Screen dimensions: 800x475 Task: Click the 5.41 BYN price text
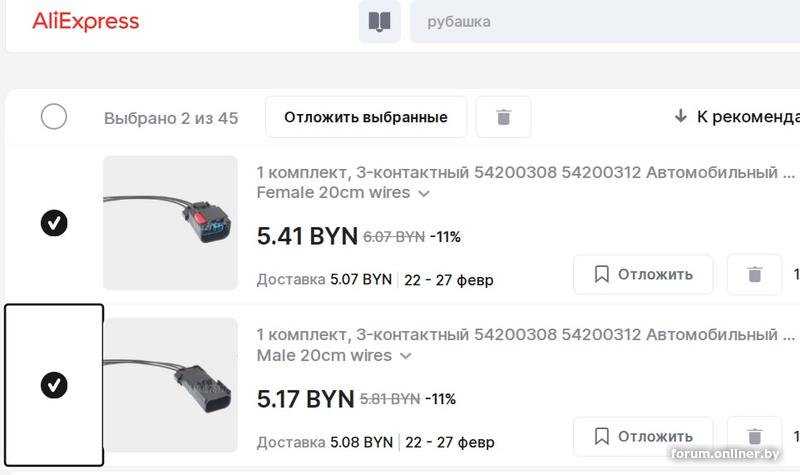click(x=307, y=236)
